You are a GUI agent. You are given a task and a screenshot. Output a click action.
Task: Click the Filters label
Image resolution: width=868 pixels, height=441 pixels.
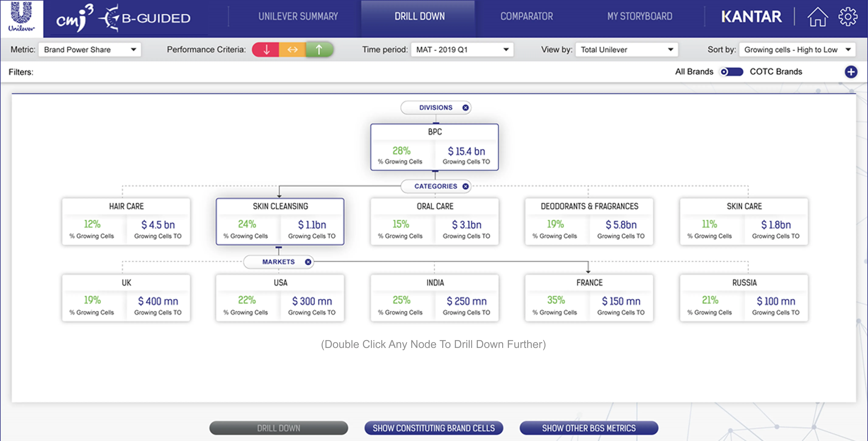point(21,72)
